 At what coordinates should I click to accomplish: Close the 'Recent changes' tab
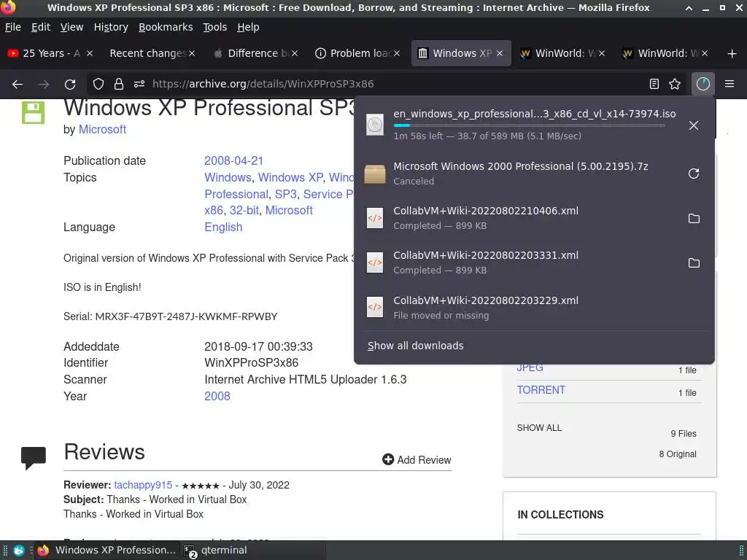pos(192,53)
